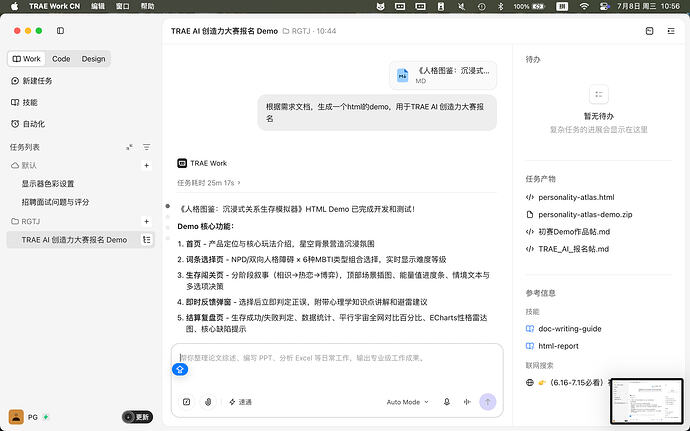
Task: Send the message with the arrow button
Action: pos(488,402)
